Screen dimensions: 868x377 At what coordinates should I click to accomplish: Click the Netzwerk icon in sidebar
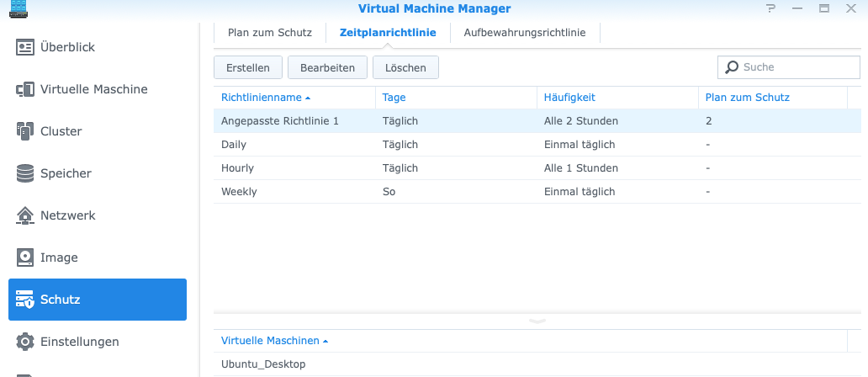[x=25, y=215]
